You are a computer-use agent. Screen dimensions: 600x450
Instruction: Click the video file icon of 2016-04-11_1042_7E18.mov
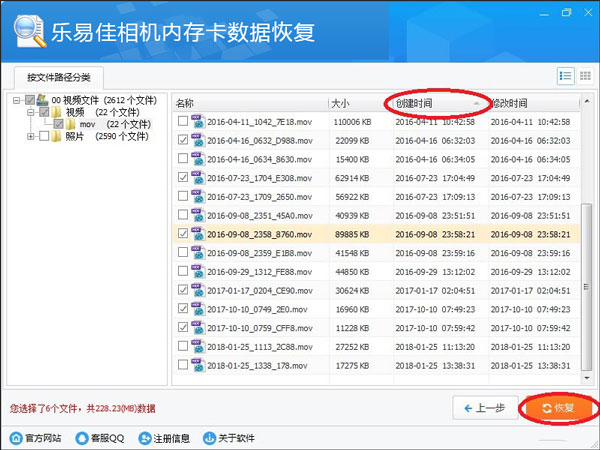point(198,121)
